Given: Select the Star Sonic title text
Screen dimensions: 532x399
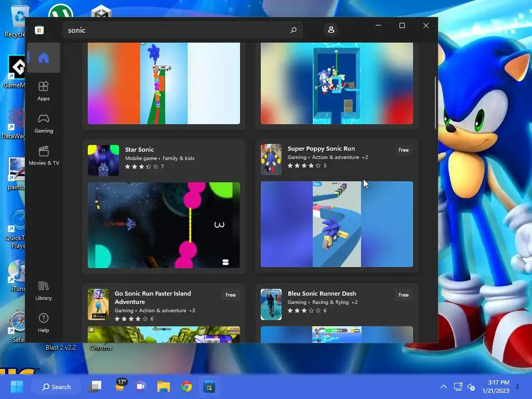Looking at the screenshot, I should [139, 150].
